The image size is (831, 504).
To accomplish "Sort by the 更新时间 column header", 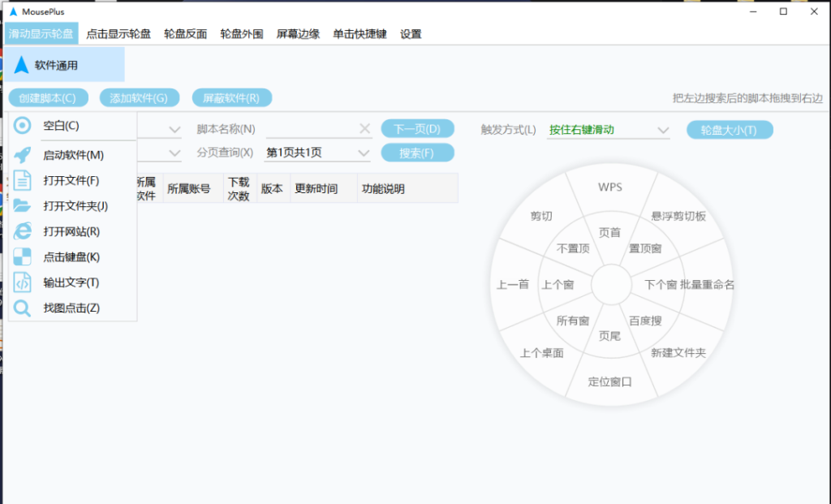I will click(x=316, y=188).
